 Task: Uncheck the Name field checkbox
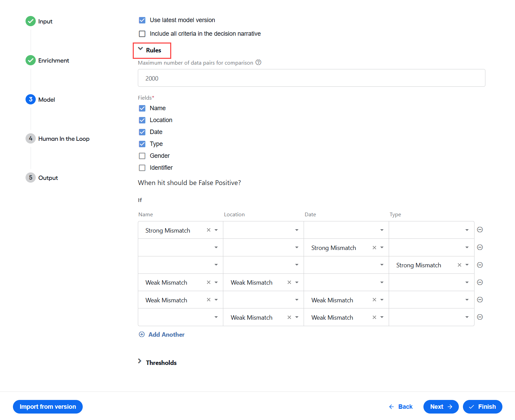(142, 108)
